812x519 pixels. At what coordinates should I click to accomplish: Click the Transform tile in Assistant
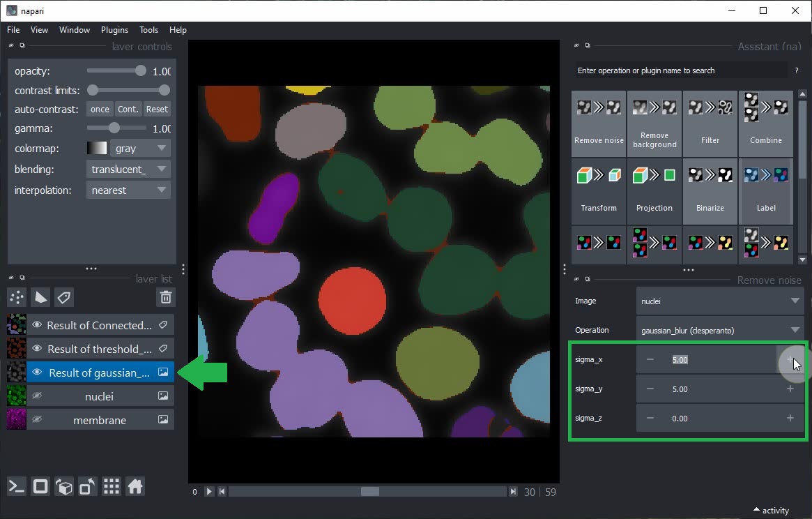[x=598, y=190]
